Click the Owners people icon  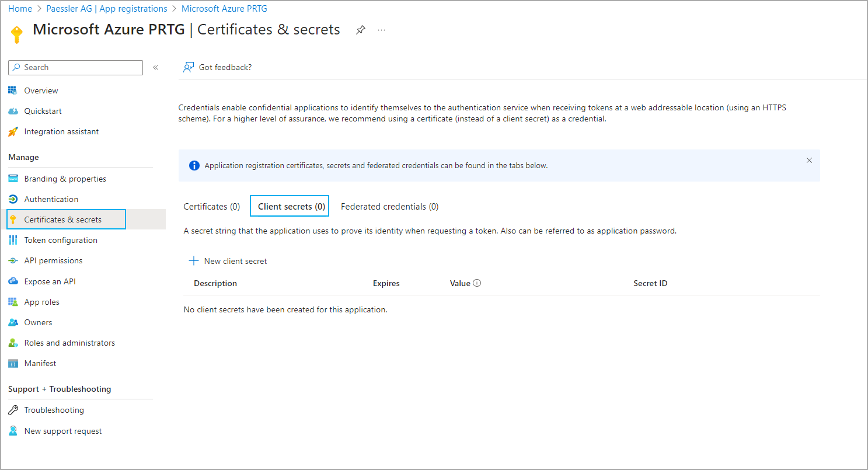point(13,322)
